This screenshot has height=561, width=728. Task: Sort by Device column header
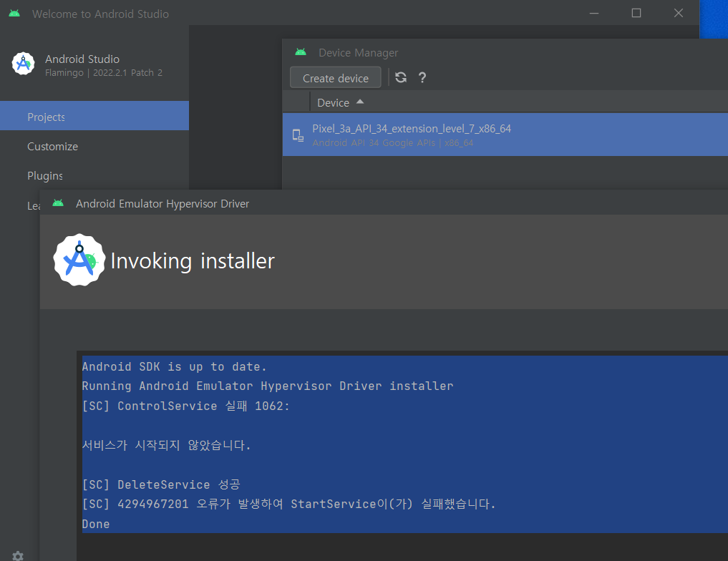coord(340,102)
